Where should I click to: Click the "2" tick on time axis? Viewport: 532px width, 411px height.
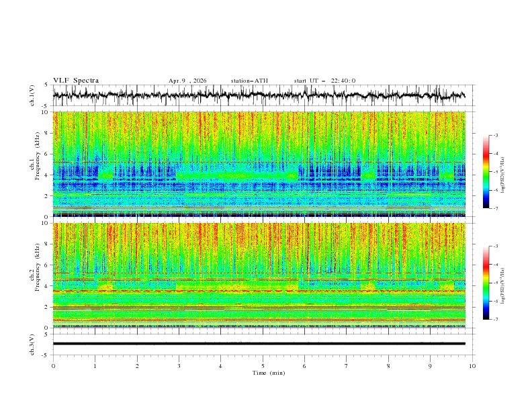137,366
